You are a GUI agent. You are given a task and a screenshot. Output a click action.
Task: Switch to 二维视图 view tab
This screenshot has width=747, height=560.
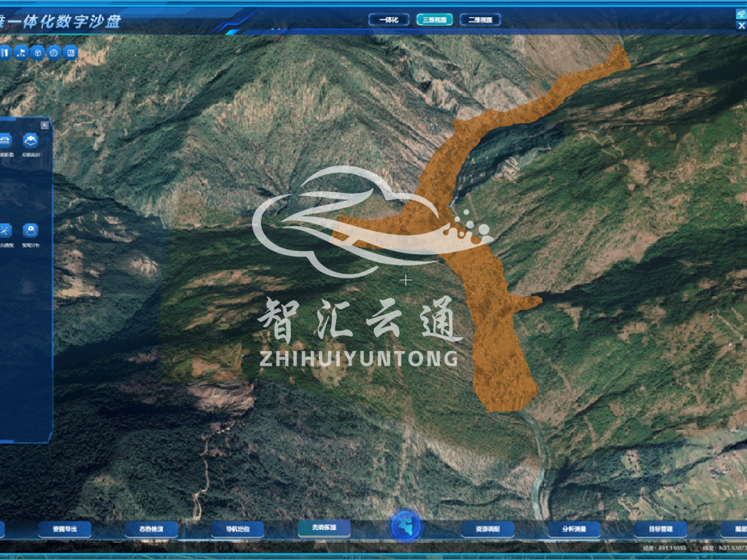[481, 19]
